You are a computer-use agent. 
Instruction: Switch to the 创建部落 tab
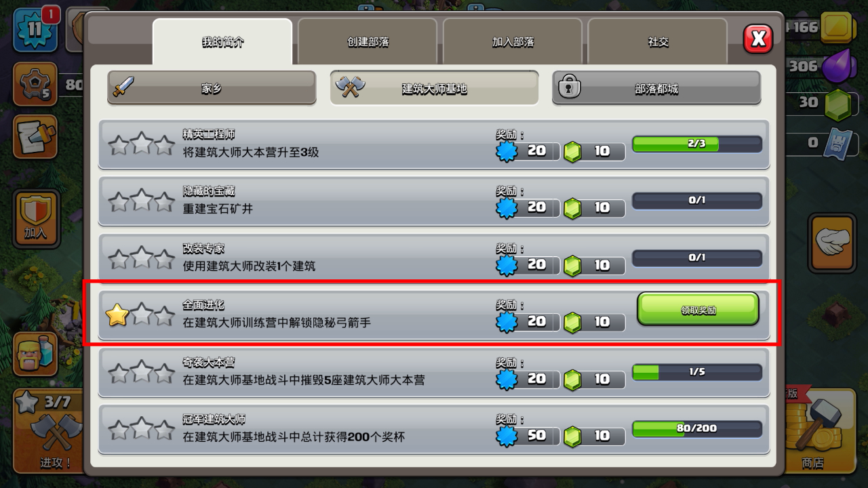click(368, 41)
